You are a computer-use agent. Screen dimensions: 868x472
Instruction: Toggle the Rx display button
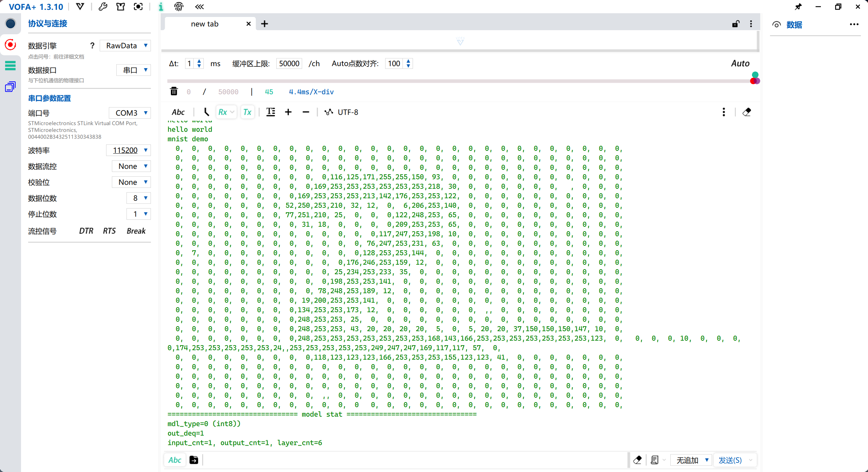coord(226,112)
